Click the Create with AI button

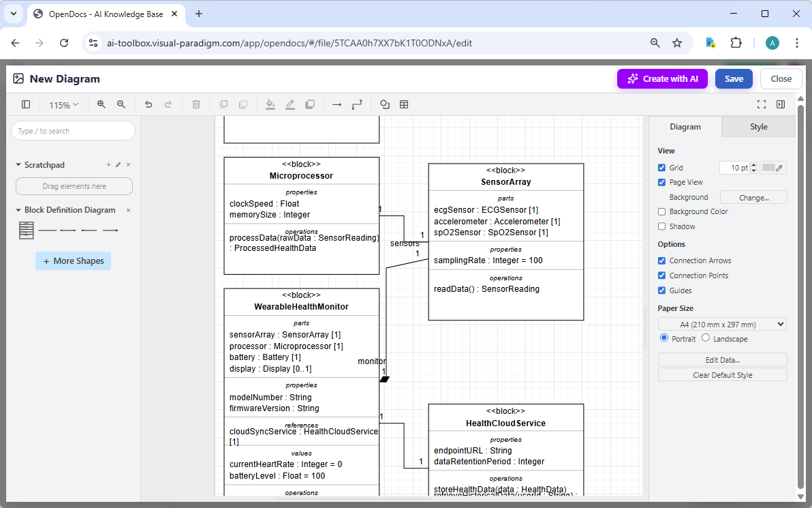(x=661, y=78)
